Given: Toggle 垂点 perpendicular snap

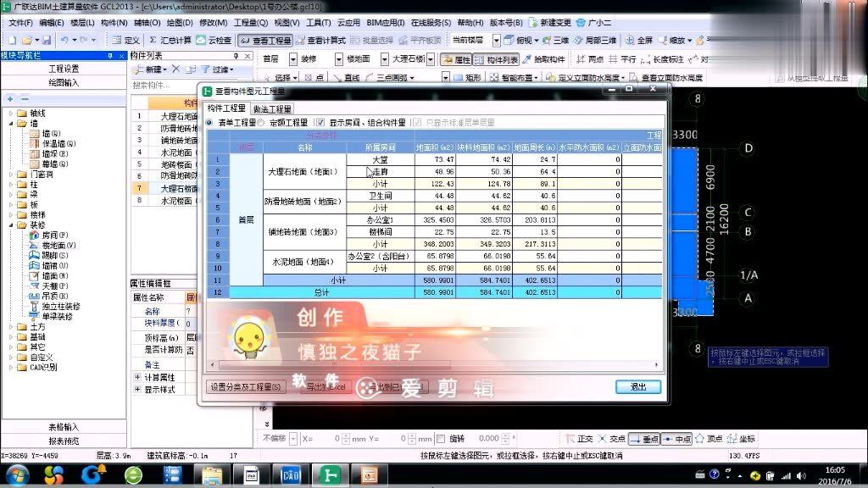Looking at the screenshot, I should pos(644,439).
